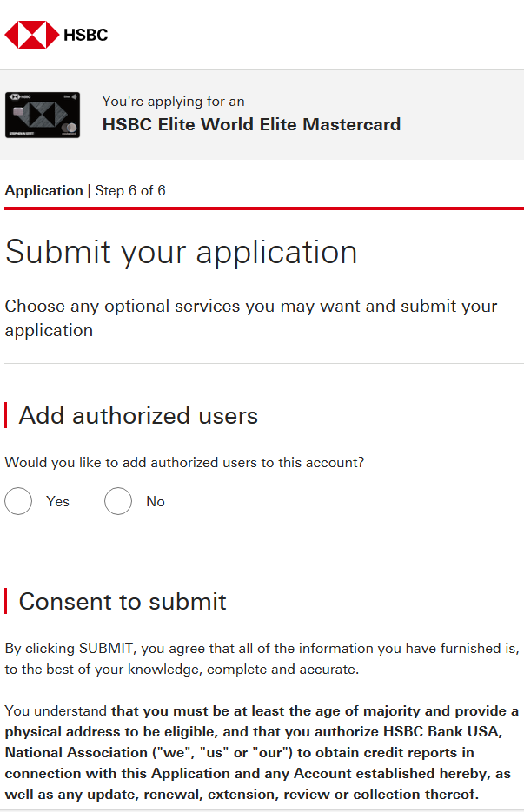Click the "Yes" option label
The image size is (524, 812).
(57, 501)
